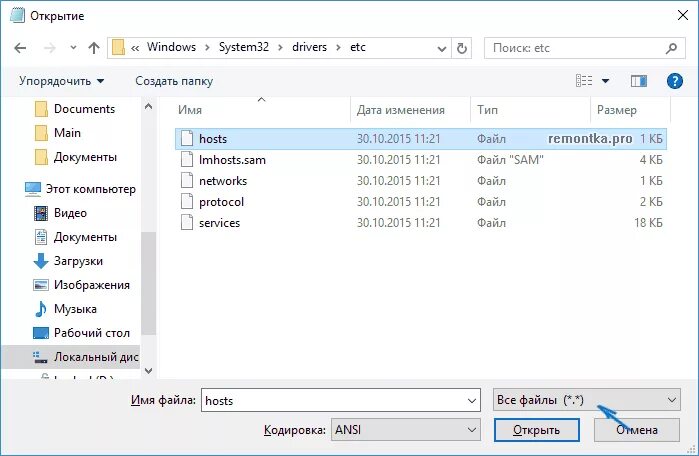Go back with the left arrow

click(x=20, y=48)
